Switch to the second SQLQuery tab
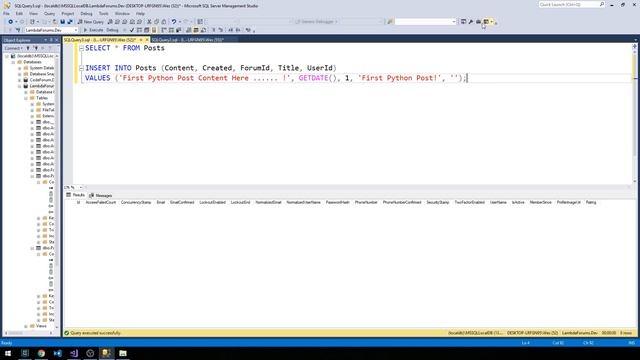Viewport: 640px width, 360px height. (x=187, y=40)
